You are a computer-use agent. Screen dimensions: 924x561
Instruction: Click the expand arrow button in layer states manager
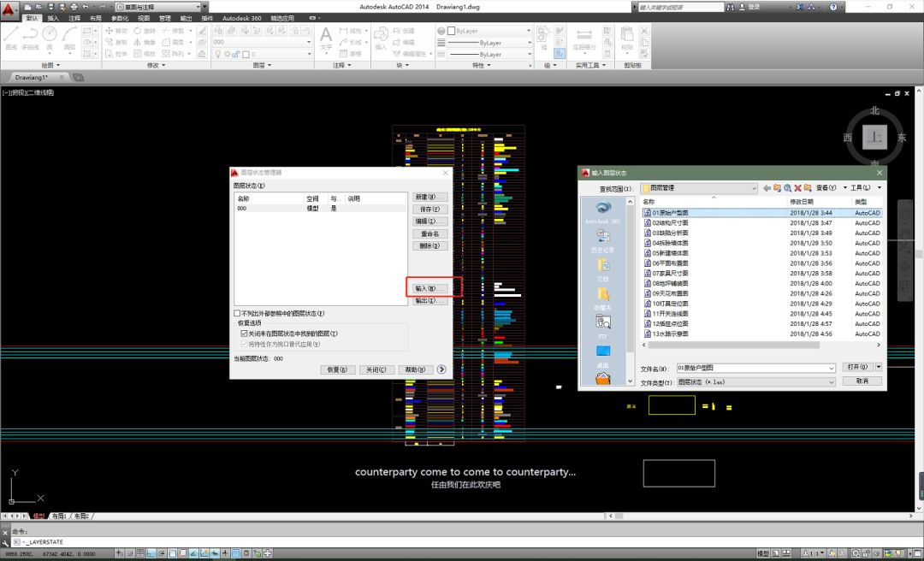click(441, 369)
